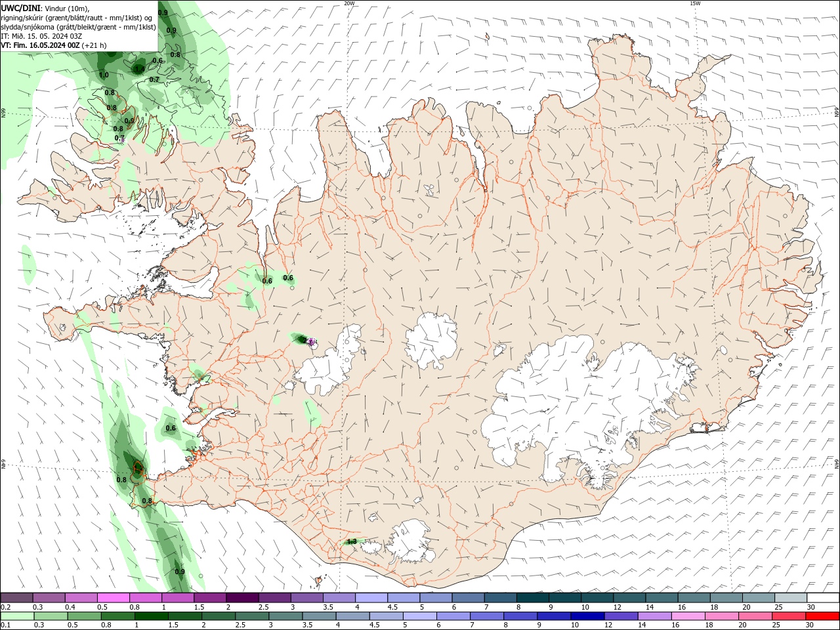The width and height of the screenshot is (840, 630).
Task: Pick the lavender-blue snow swatch labeled 4
Action: tap(371, 598)
